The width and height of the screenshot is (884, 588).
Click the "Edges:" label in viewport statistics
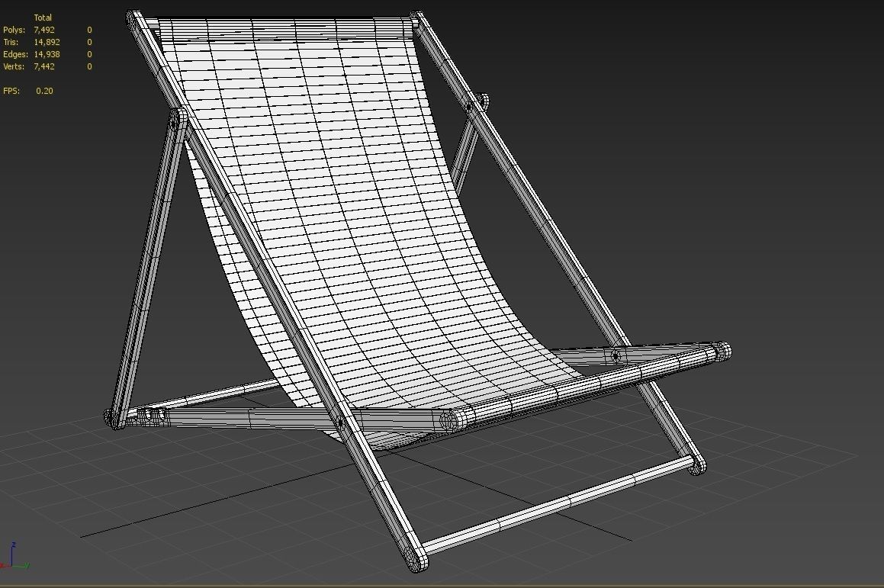pyautogui.click(x=15, y=55)
